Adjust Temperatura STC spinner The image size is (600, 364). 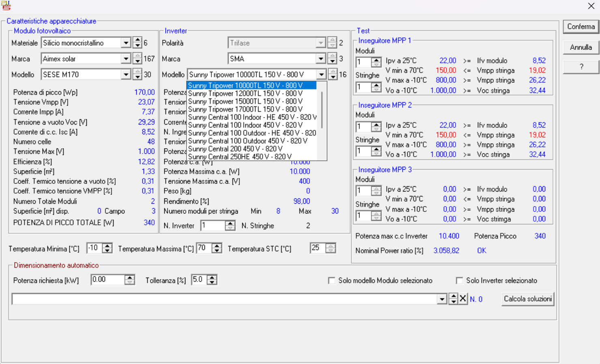coord(331,248)
